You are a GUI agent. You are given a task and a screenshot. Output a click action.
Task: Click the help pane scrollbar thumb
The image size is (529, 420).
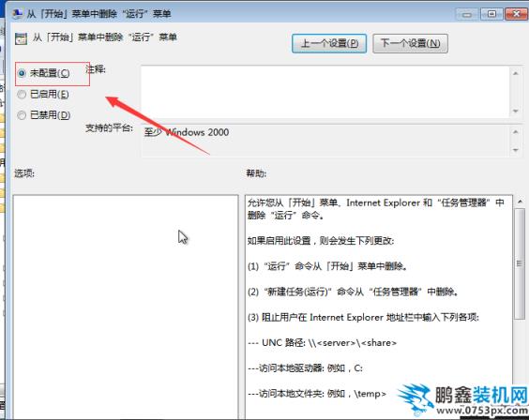coord(520,263)
